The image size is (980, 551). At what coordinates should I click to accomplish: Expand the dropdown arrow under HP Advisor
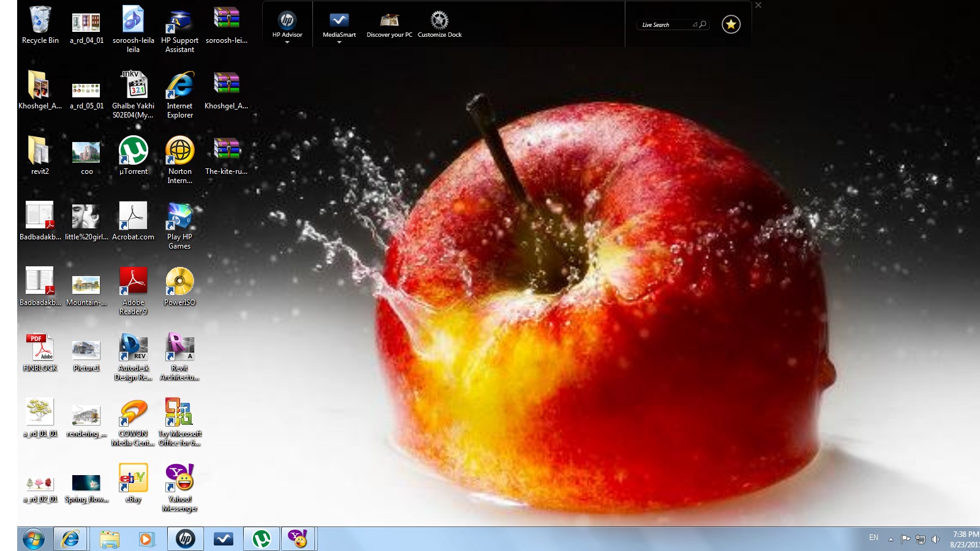click(x=287, y=42)
